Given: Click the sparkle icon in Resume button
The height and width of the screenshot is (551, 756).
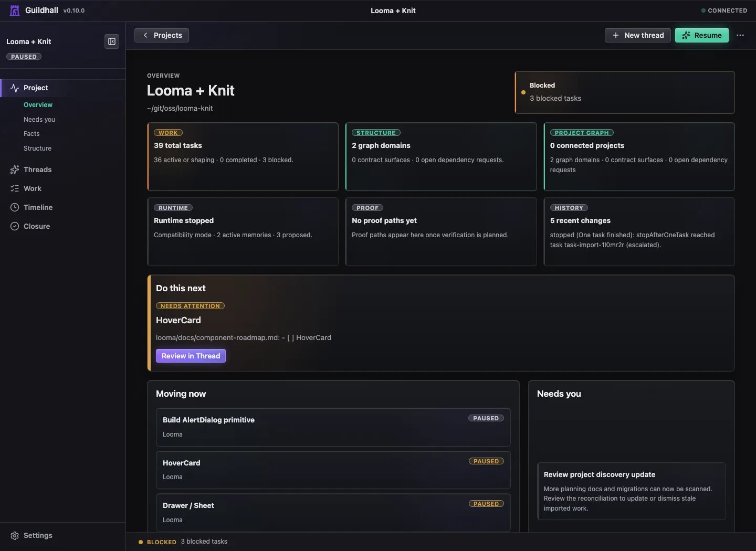Looking at the screenshot, I should click(686, 35).
